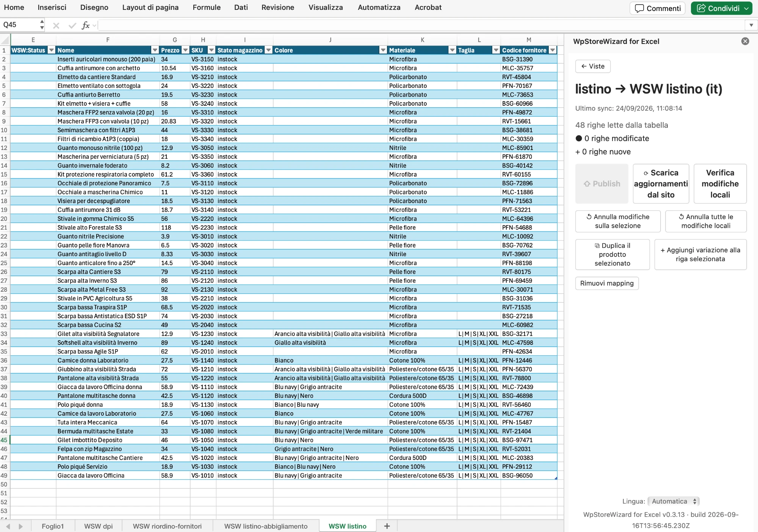Open the Stato magazzino filter dropdown
This screenshot has width=758, height=532.
pos(268,50)
